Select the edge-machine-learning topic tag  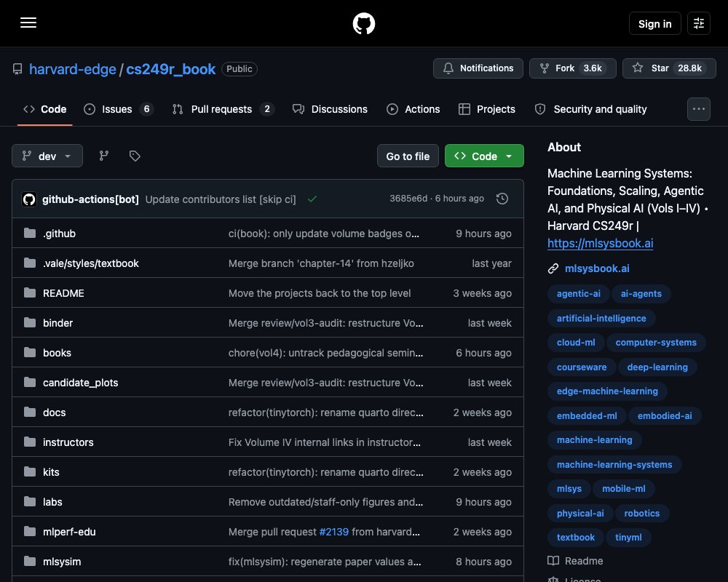coord(607,391)
